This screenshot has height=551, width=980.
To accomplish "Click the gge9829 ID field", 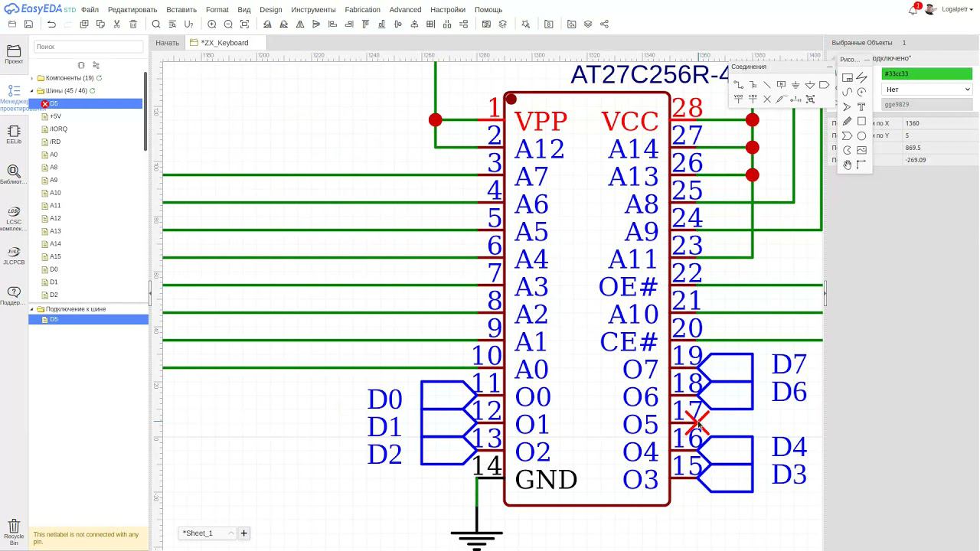I will tap(926, 105).
